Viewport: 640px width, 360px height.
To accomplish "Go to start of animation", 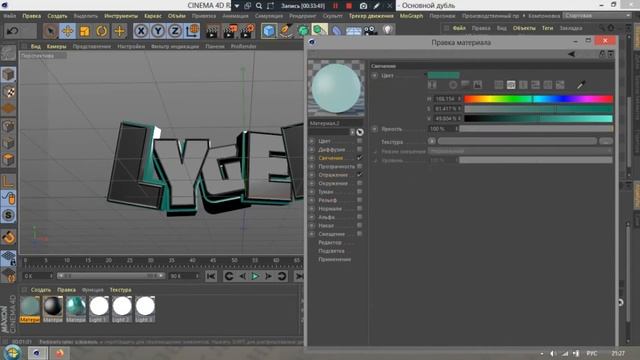I will [211, 276].
